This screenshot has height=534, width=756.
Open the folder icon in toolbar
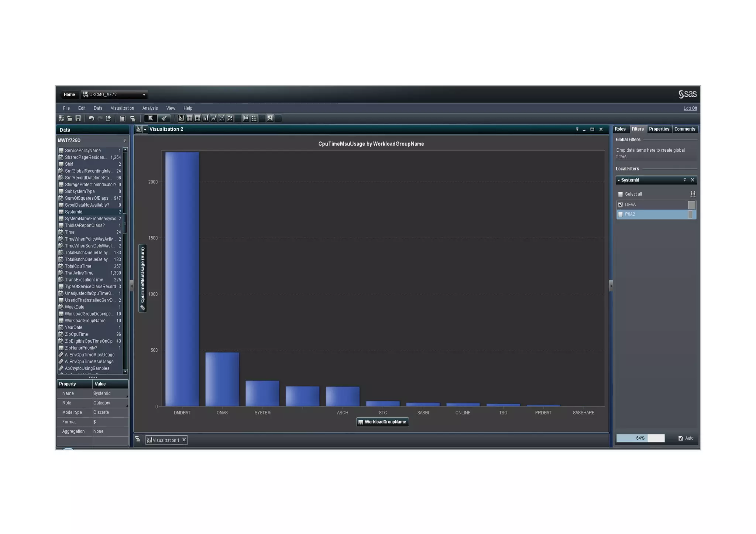click(x=69, y=118)
